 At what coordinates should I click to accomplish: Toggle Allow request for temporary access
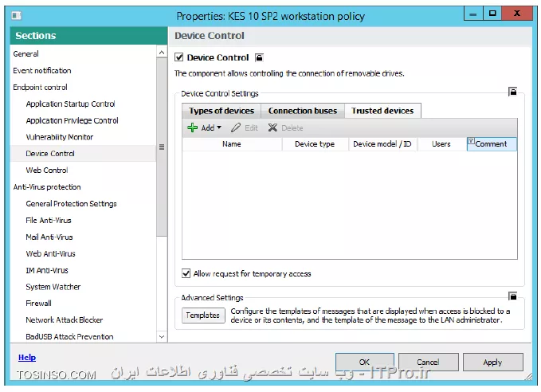186,273
